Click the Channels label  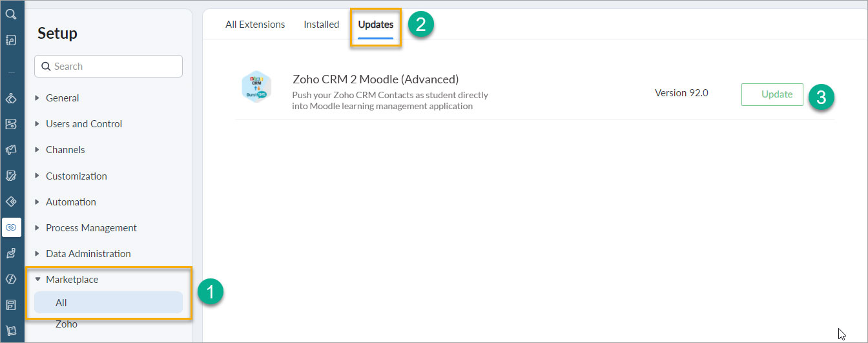(x=65, y=150)
